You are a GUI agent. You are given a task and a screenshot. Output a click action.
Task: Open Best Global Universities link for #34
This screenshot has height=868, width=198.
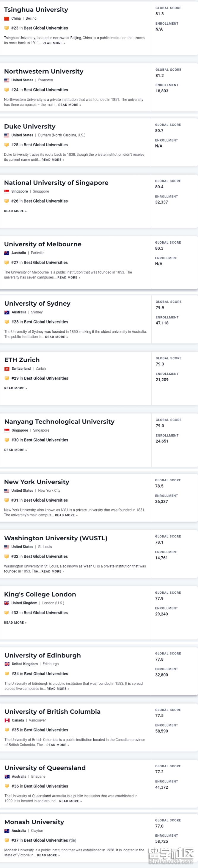pos(46,673)
